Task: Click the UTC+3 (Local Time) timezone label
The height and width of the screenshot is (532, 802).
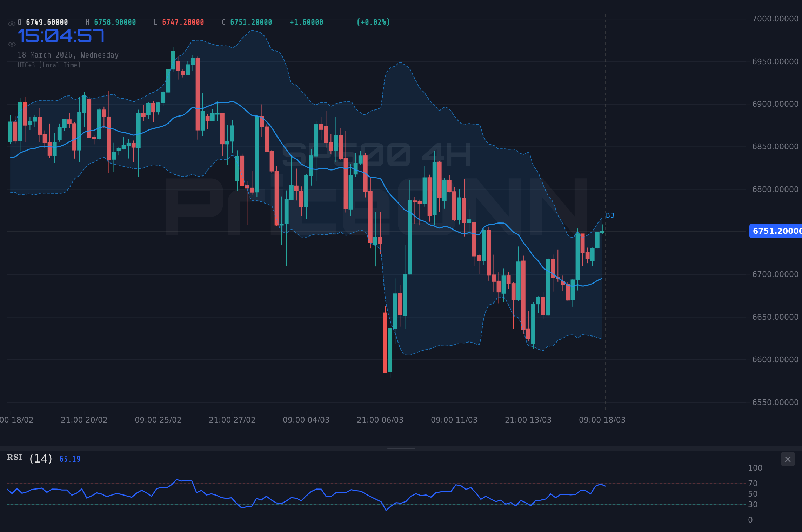Action: 49,65
